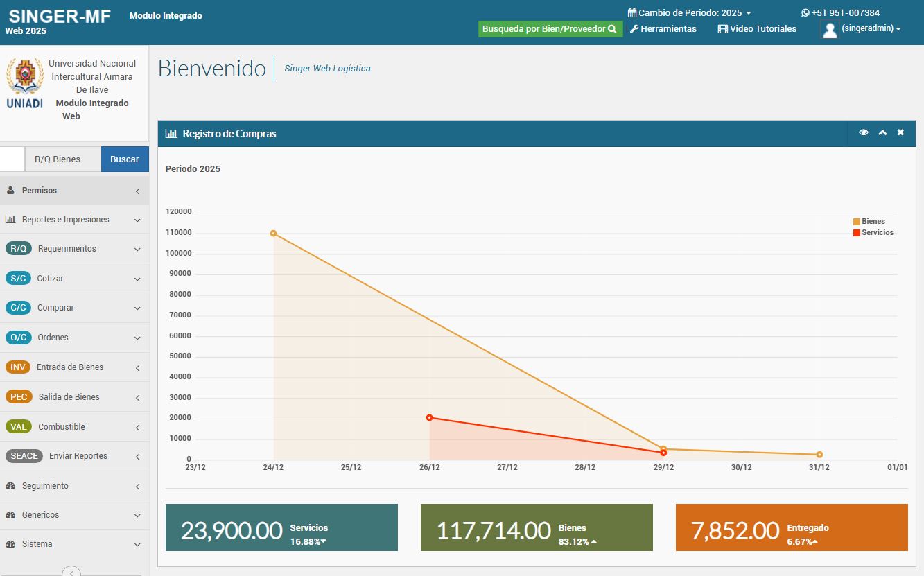Click the UNIADI university logo
This screenshot has width=924, height=576.
(x=24, y=83)
